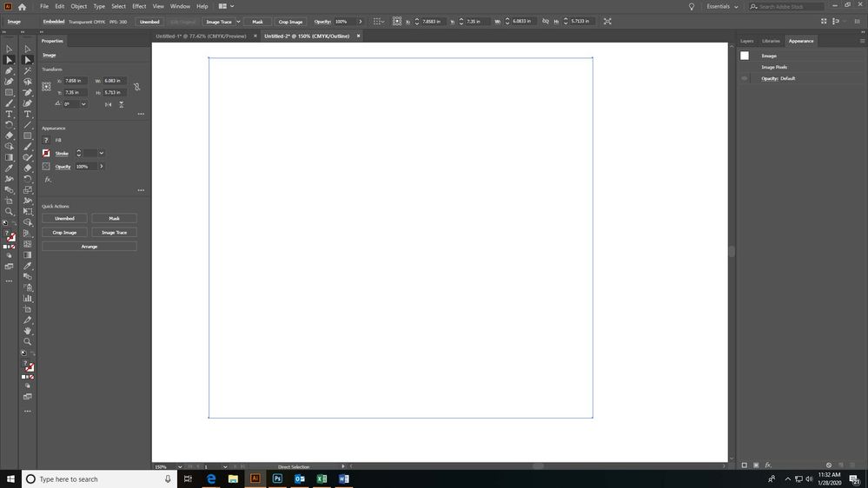Flip the image horizontally in Properties panel
Viewport: 868px width, 488px height.
[108, 104]
